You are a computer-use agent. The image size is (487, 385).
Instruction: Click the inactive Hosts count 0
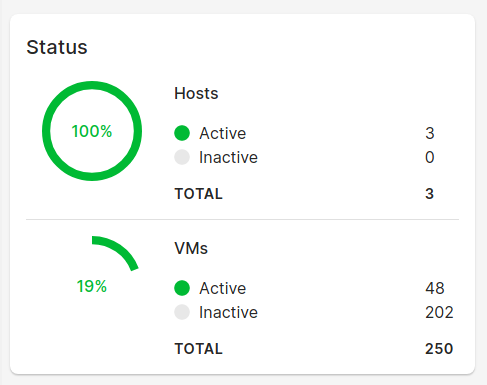coord(430,157)
